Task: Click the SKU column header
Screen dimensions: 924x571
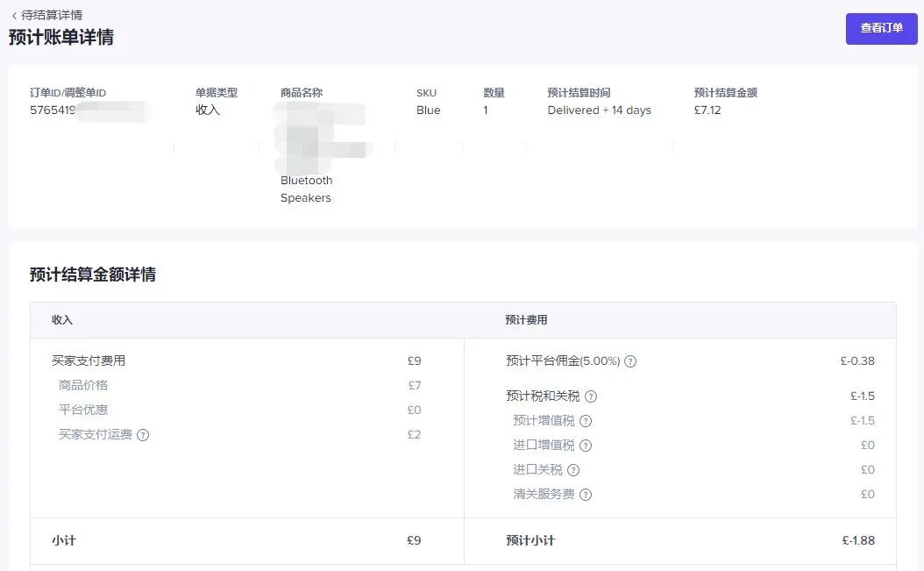Action: (x=426, y=93)
